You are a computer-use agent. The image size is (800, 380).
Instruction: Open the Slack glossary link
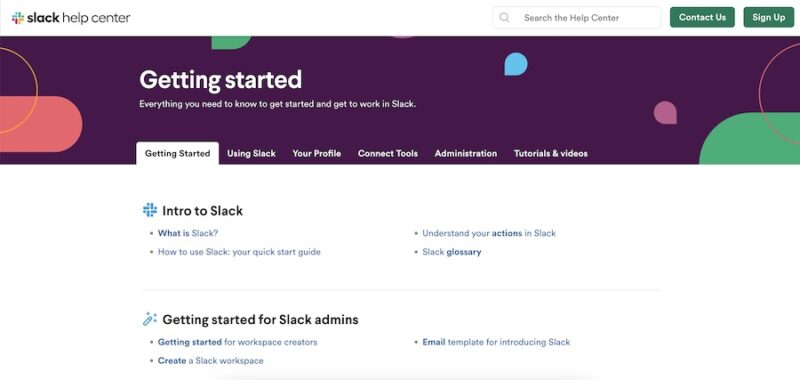(x=452, y=252)
